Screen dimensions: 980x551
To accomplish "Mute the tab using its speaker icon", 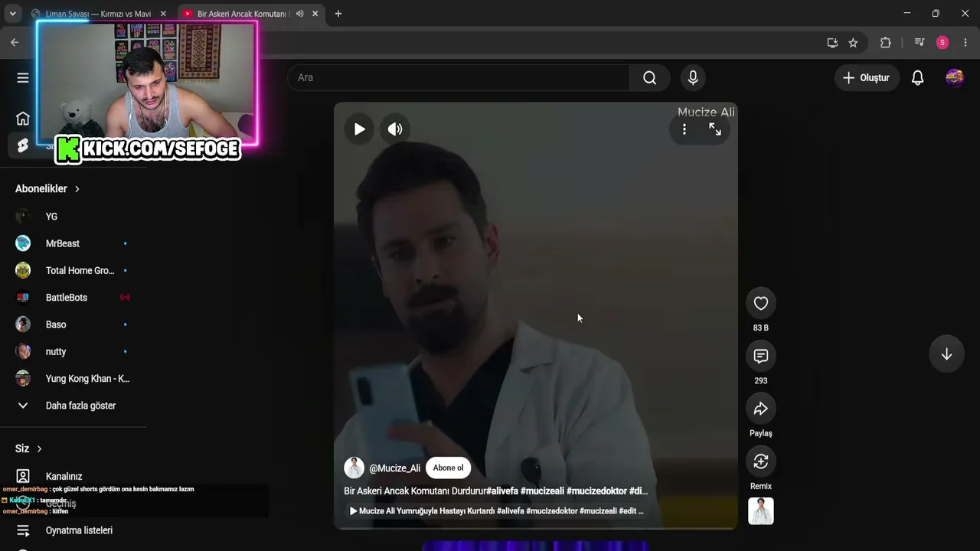I will [x=300, y=14].
